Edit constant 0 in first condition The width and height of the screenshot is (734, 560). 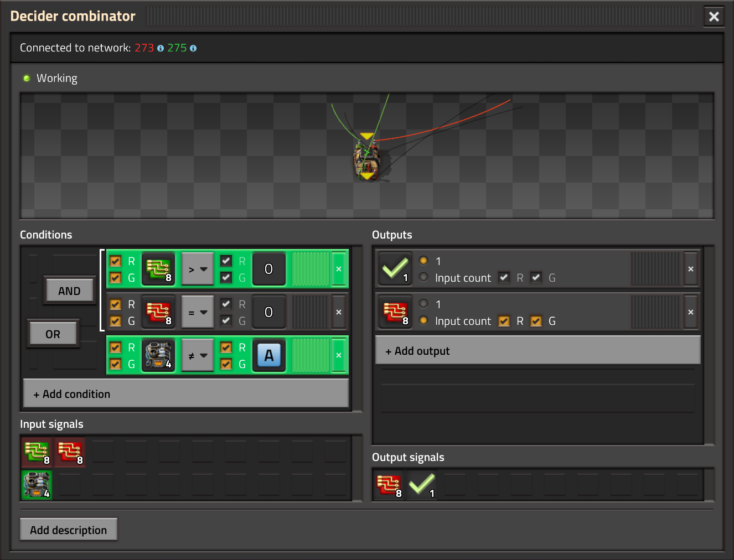tap(269, 269)
